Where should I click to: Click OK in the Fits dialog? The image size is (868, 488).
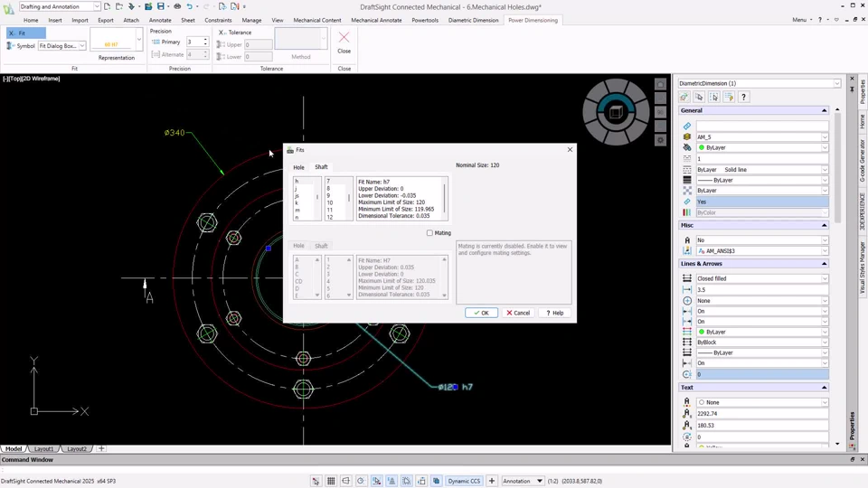click(x=481, y=313)
